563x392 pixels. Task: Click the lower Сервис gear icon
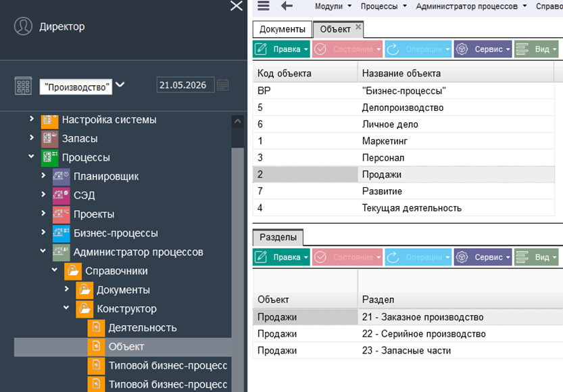[x=462, y=257]
